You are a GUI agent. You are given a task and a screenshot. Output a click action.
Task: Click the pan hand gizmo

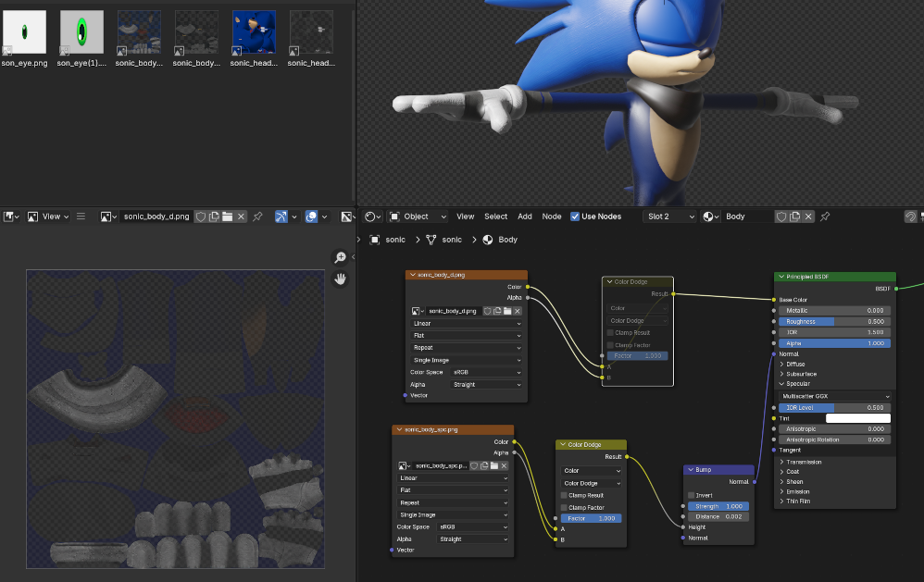(340, 279)
